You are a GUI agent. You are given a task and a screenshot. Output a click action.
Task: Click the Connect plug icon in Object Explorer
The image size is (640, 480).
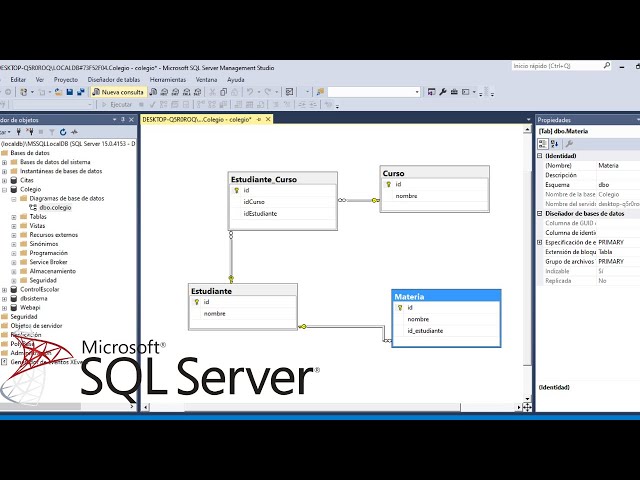click(x=18, y=132)
